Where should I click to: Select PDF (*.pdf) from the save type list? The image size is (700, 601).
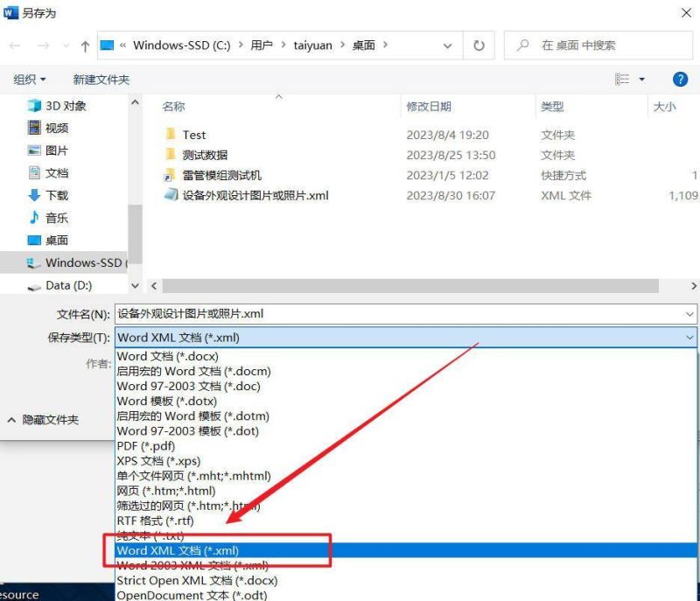pyautogui.click(x=143, y=445)
